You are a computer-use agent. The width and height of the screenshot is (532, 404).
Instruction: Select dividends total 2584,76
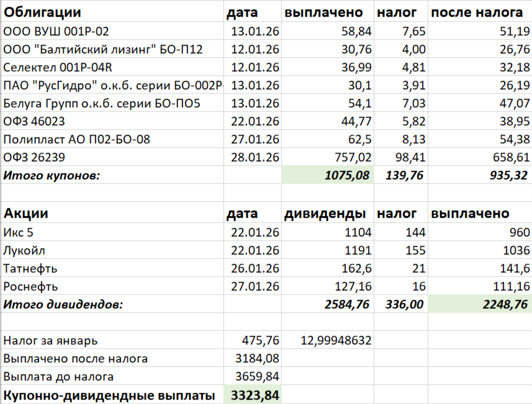coord(328,304)
